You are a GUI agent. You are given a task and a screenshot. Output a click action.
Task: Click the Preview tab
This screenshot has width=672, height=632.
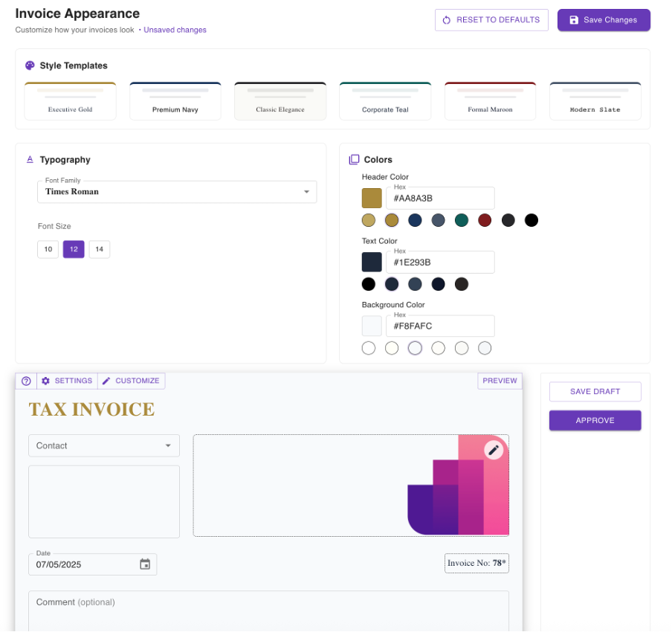click(500, 381)
